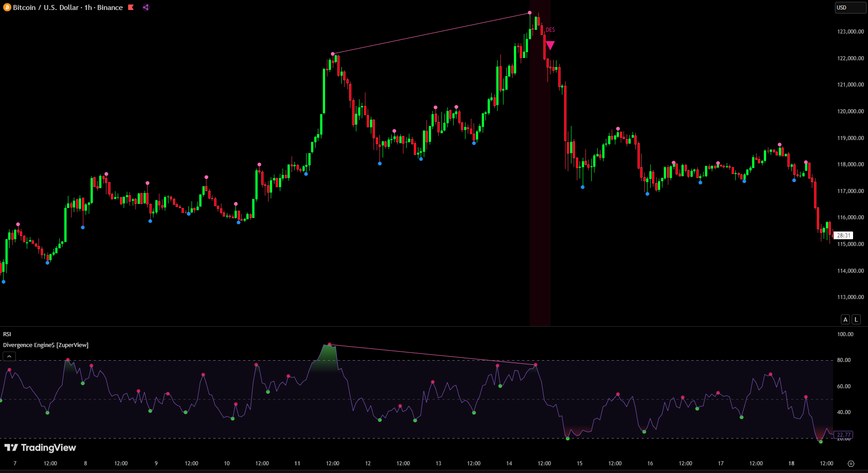The image size is (868, 473).
Task: Select the RSI indicator label
Action: [7, 334]
